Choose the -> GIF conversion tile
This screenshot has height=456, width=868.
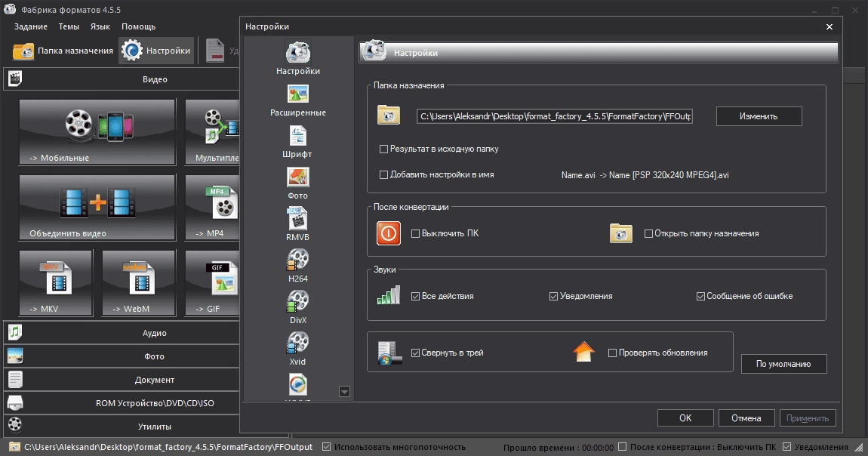click(x=213, y=283)
